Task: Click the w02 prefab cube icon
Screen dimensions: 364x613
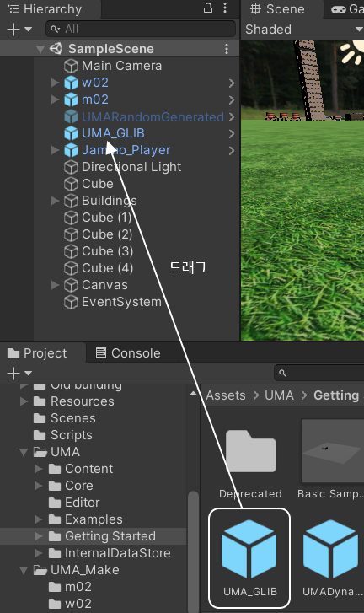Action: pos(71,83)
